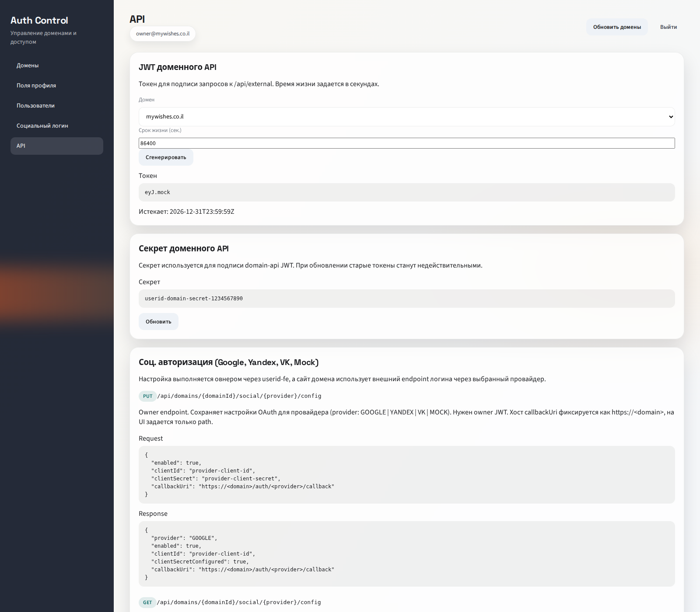Go to Поля профиля in sidebar
700x612 pixels.
(x=36, y=86)
